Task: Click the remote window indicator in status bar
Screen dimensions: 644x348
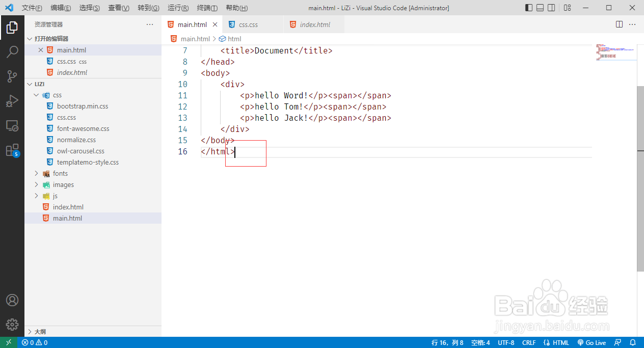Action: [9, 342]
